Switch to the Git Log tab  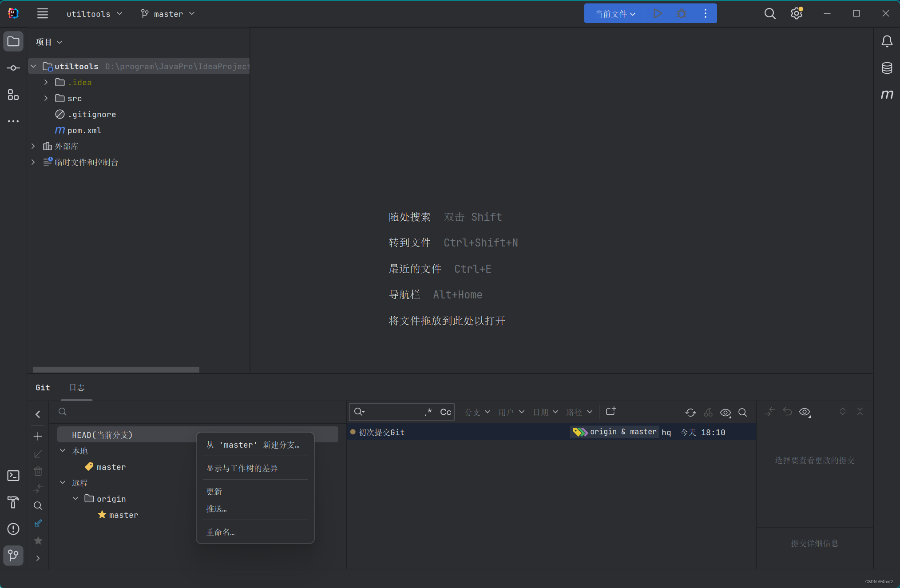[x=77, y=387]
